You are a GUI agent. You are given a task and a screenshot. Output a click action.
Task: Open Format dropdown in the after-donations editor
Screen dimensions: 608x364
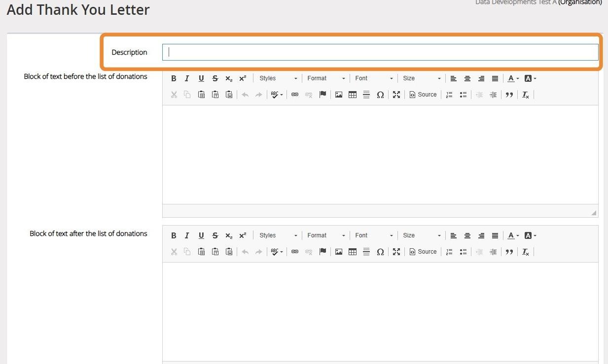pyautogui.click(x=326, y=235)
